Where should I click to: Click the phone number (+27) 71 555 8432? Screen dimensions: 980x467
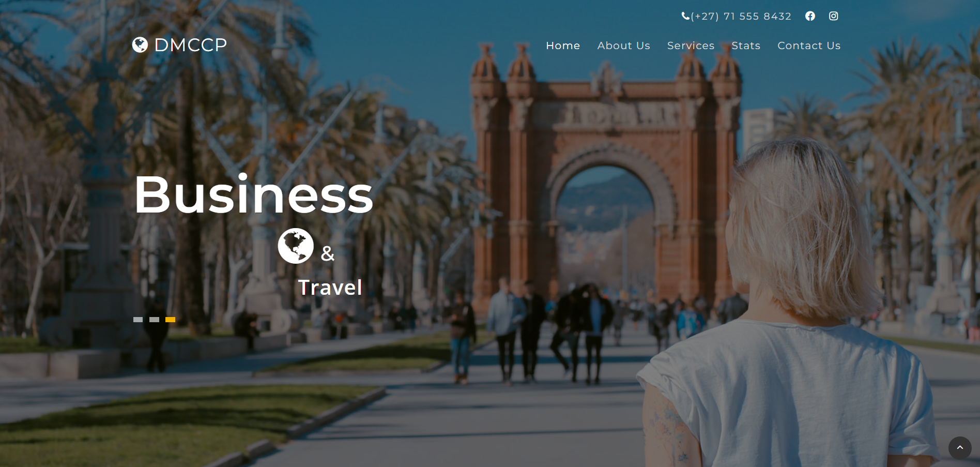741,16
